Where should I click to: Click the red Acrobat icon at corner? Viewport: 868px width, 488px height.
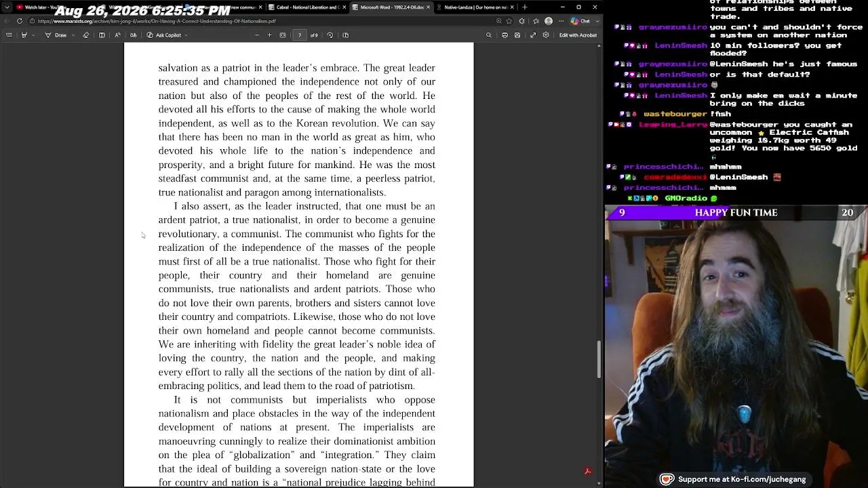click(x=588, y=471)
